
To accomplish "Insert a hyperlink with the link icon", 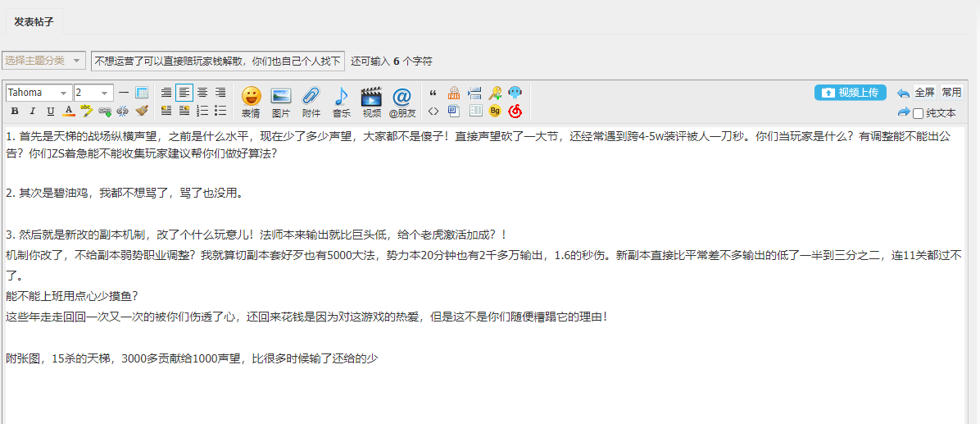I will tap(105, 112).
